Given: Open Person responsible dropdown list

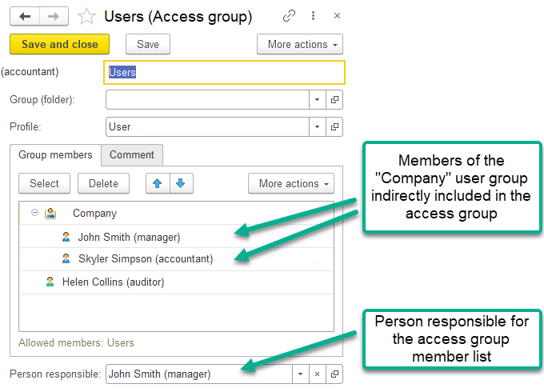Looking at the screenshot, I should coord(299,374).
